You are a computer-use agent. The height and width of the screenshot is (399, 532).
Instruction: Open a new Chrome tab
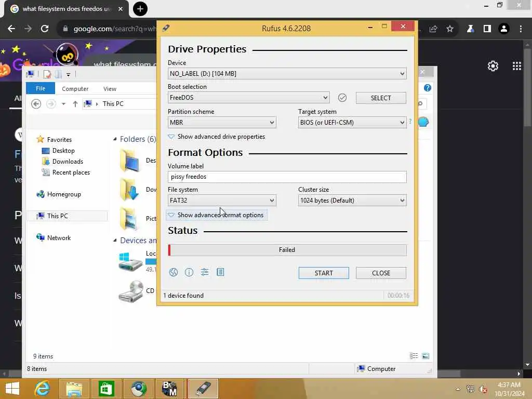click(140, 9)
